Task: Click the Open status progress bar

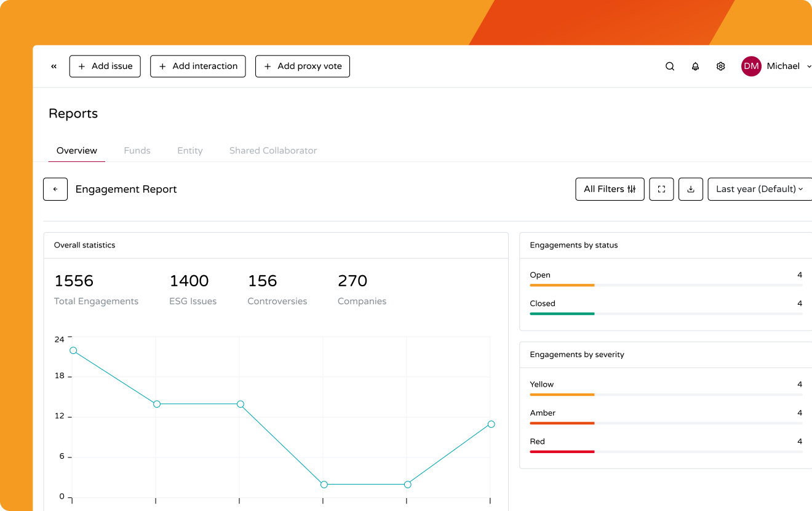Action: click(x=666, y=285)
